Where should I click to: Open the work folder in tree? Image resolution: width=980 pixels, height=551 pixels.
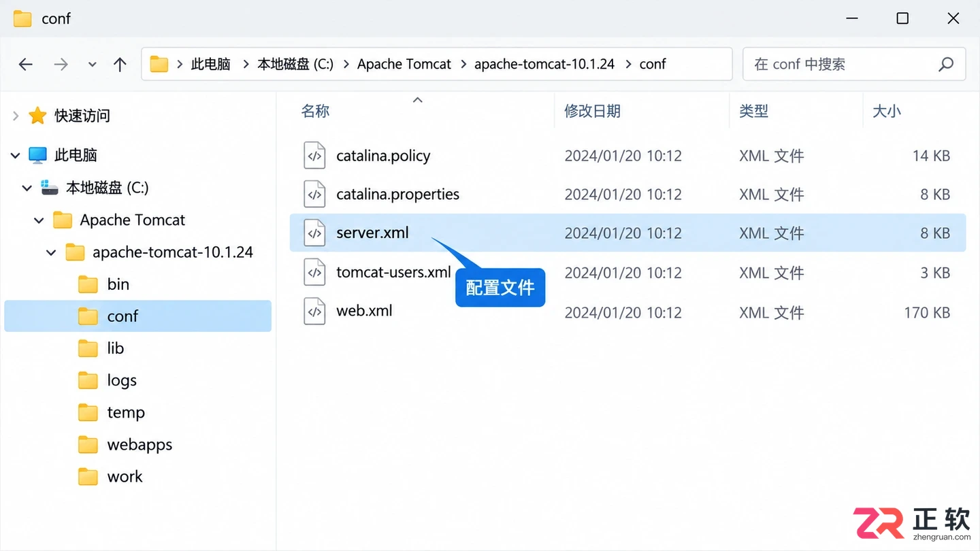[125, 476]
